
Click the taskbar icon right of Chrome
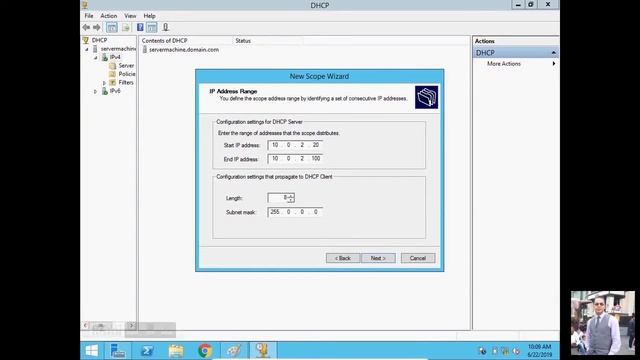(234, 351)
